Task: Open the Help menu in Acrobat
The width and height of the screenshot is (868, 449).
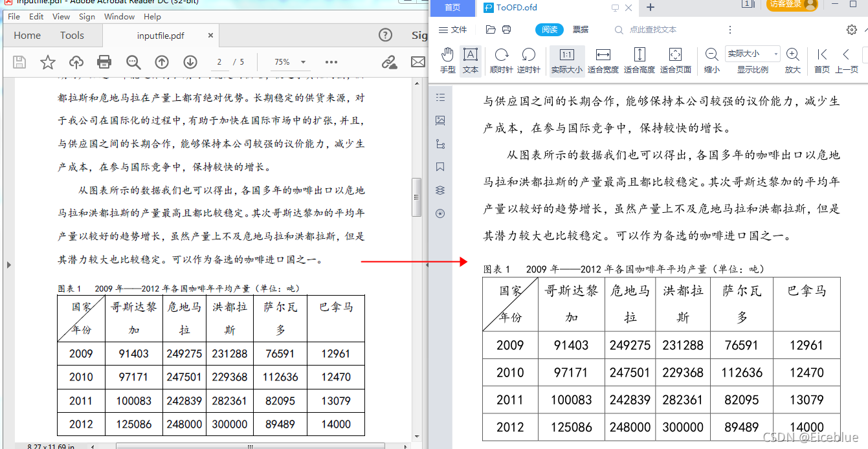Action: pyautogui.click(x=153, y=17)
